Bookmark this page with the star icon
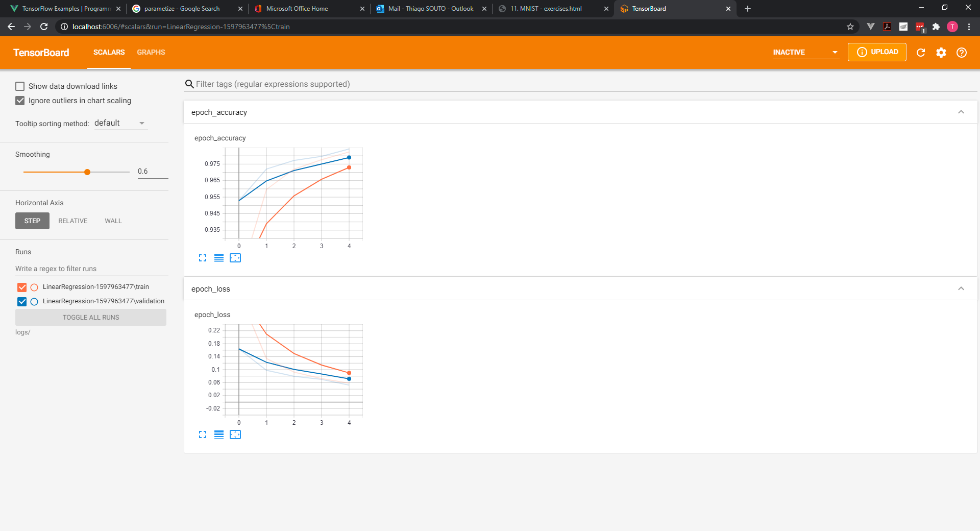This screenshot has width=980, height=531. tap(850, 27)
